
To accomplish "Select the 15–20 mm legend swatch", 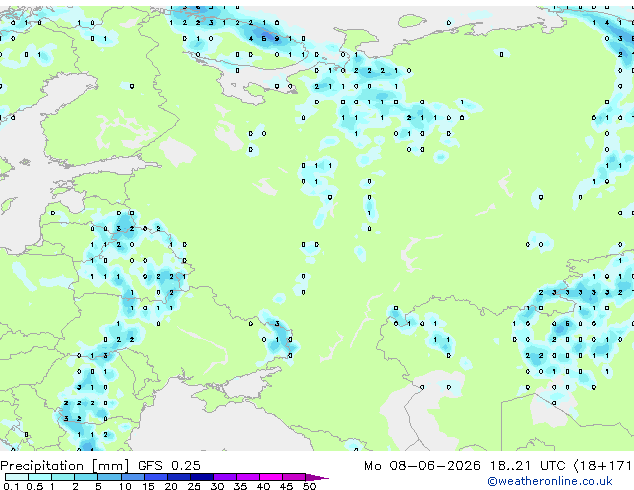I will coord(156,477).
